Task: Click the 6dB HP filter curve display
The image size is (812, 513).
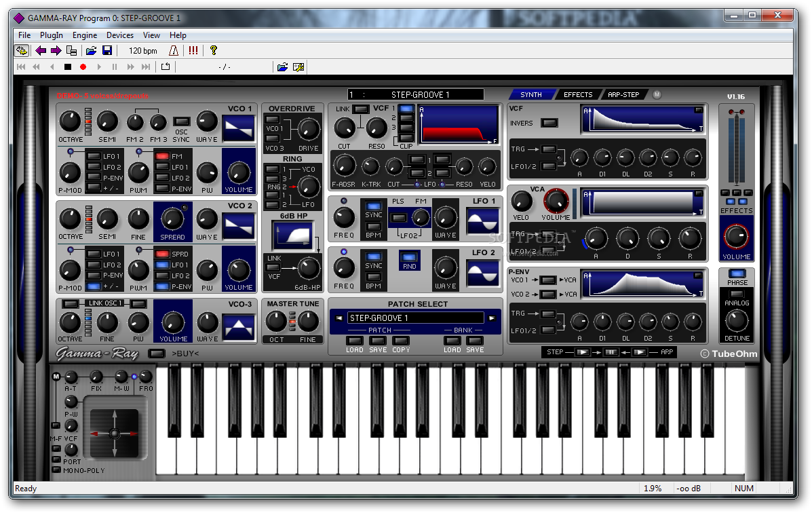Action: [293, 235]
